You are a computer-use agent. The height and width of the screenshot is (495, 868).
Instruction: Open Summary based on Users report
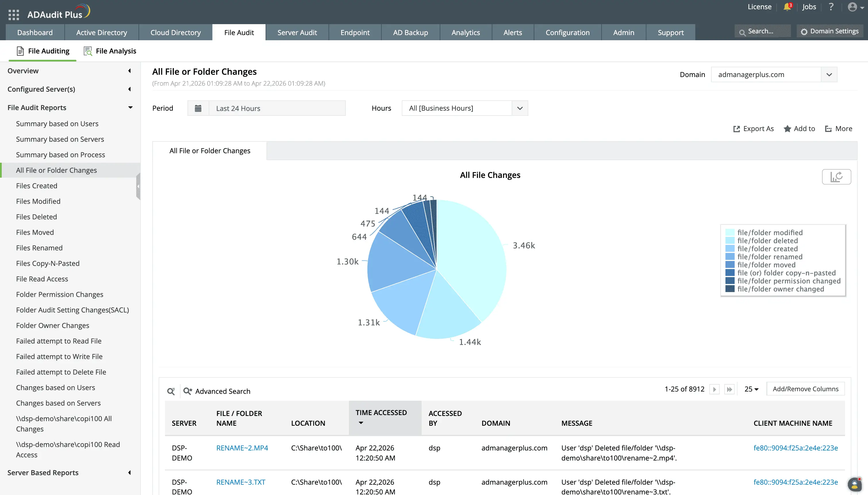(x=57, y=124)
